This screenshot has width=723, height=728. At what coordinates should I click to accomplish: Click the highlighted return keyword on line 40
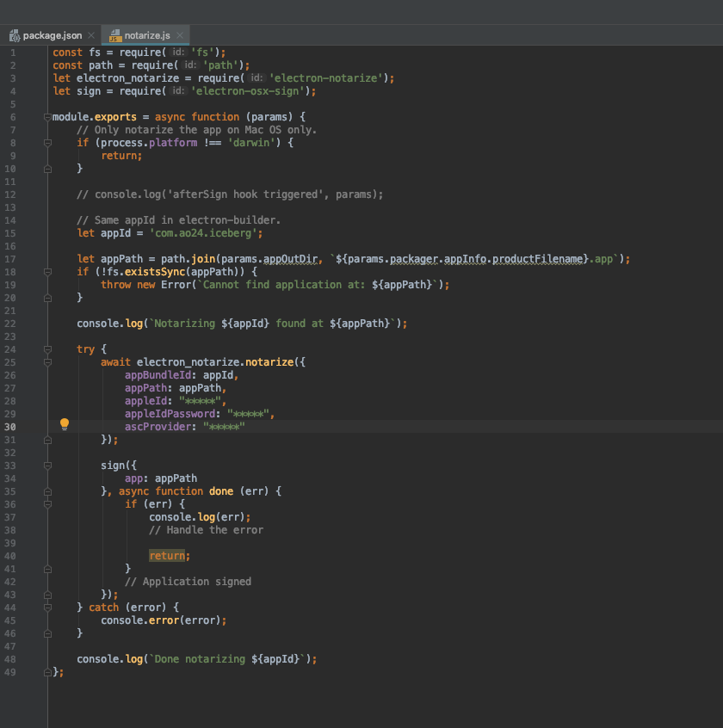pos(167,556)
